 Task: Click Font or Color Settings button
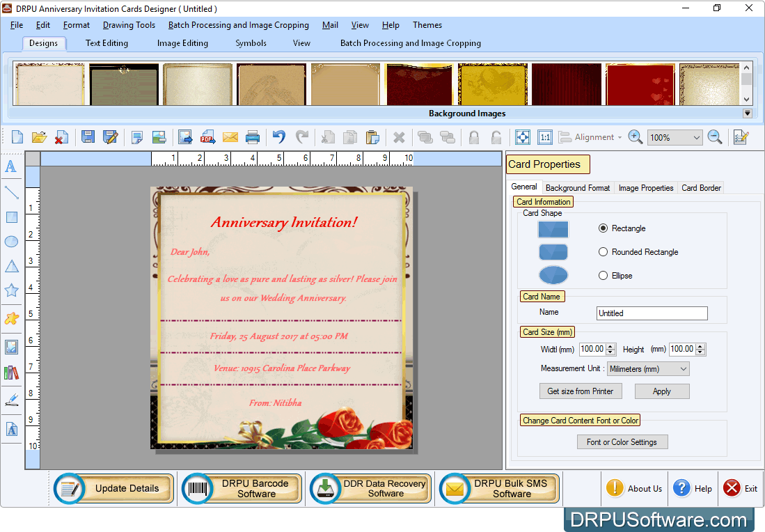622,442
